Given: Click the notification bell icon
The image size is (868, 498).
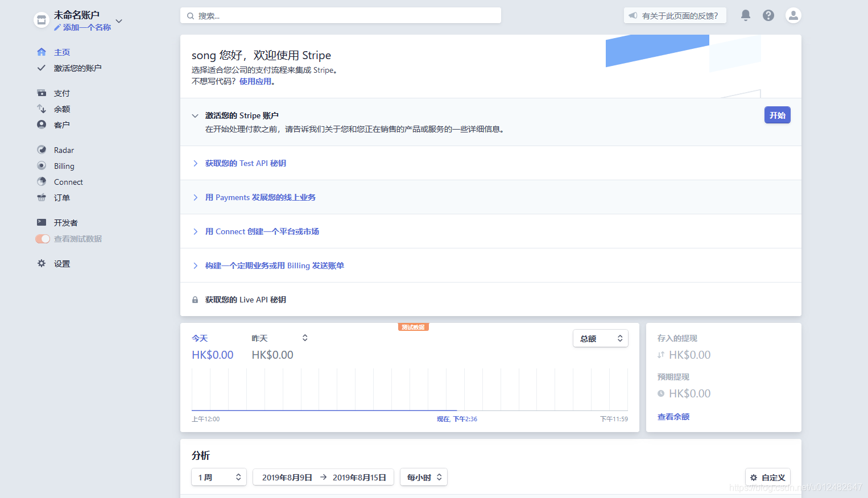Looking at the screenshot, I should coord(745,15).
